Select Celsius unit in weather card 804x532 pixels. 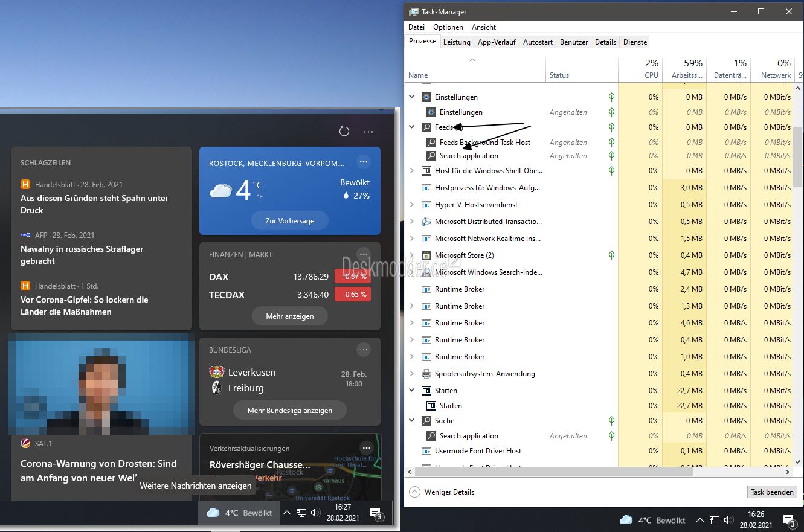pyautogui.click(x=257, y=185)
